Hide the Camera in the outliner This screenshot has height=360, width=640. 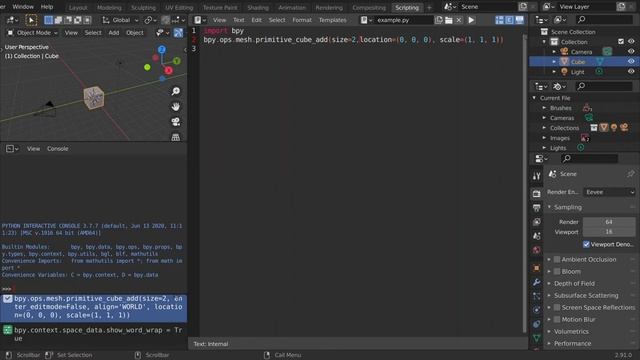coord(631,52)
